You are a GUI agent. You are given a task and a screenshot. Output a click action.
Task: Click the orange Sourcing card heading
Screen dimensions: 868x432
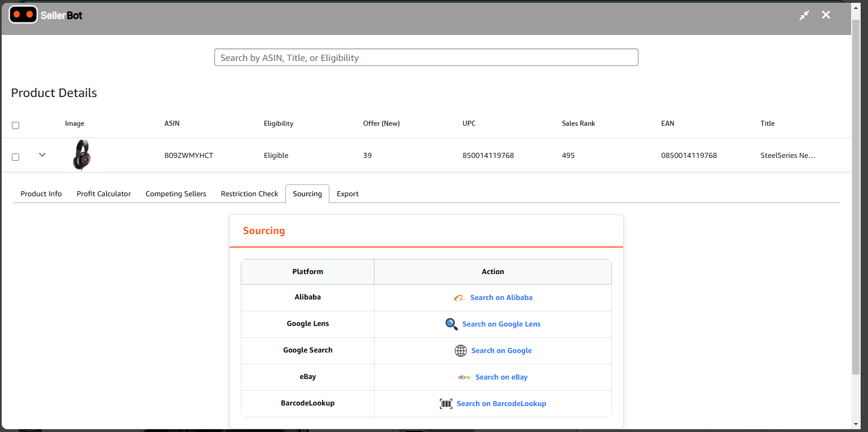(x=264, y=231)
